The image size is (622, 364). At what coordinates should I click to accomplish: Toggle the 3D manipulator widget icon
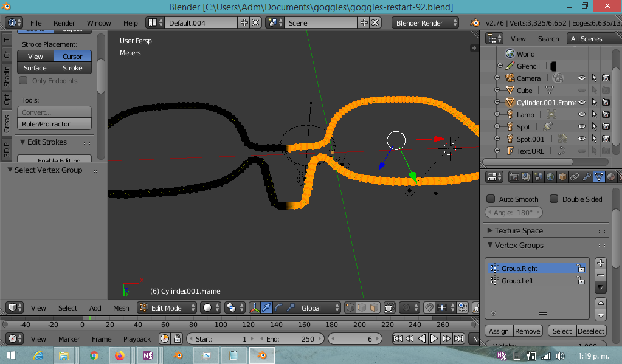pos(254,307)
